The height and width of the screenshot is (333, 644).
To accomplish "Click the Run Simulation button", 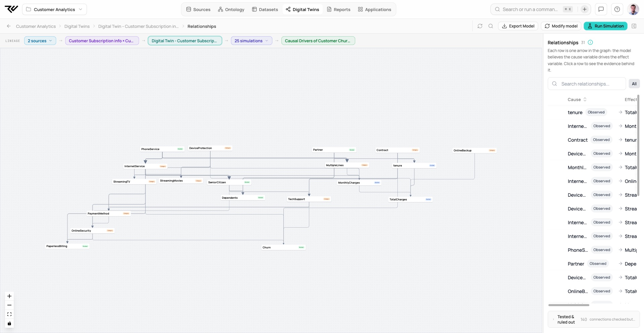I will point(605,26).
